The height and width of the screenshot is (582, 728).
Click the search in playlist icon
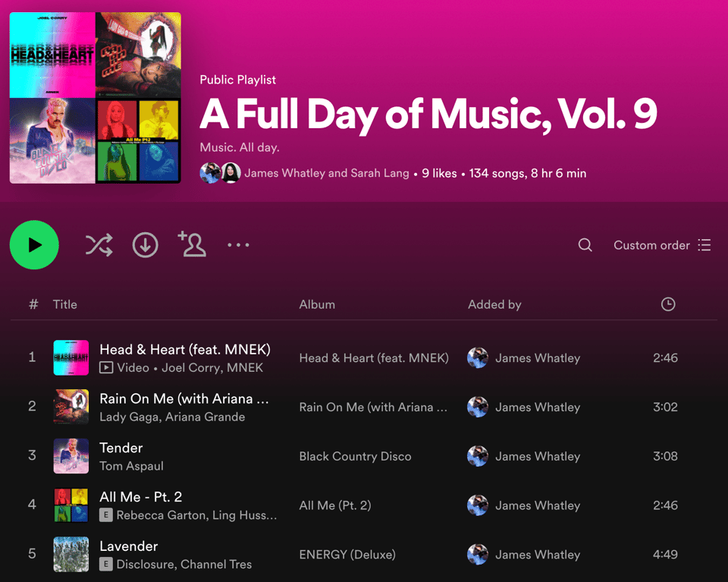coord(585,245)
